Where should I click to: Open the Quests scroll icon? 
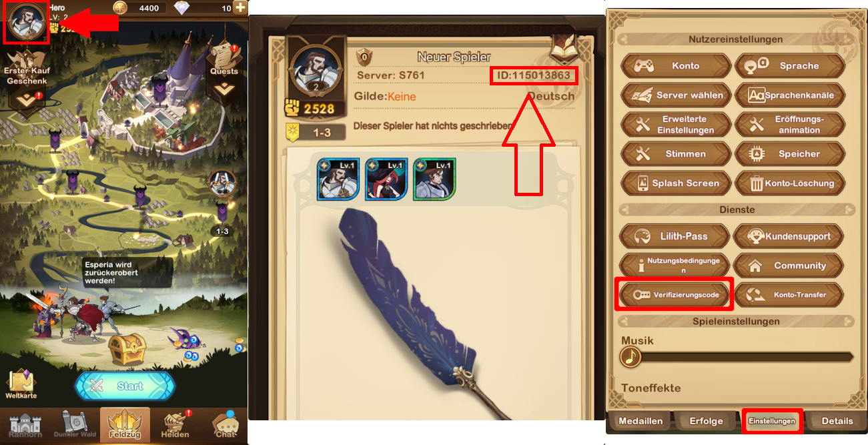tap(224, 59)
